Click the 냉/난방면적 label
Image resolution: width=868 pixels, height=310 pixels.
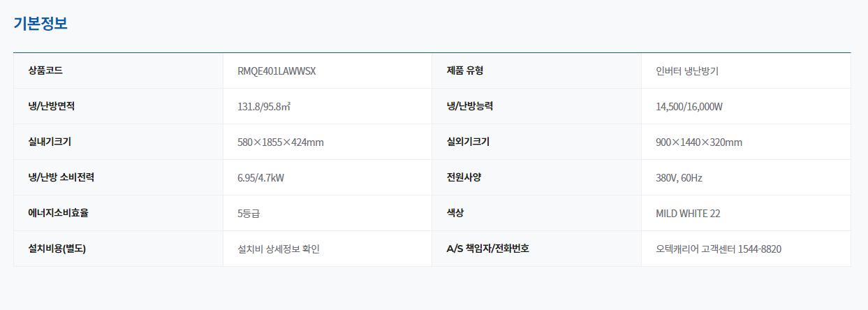[51, 106]
